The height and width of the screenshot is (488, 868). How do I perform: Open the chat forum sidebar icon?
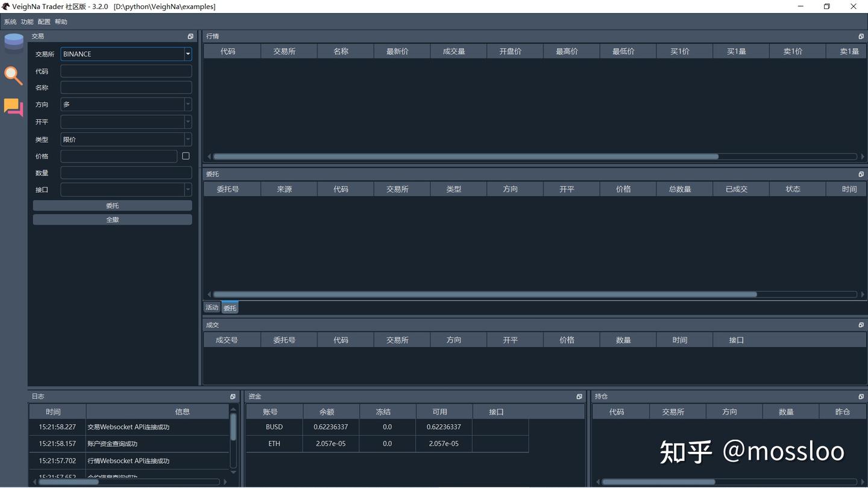click(13, 107)
